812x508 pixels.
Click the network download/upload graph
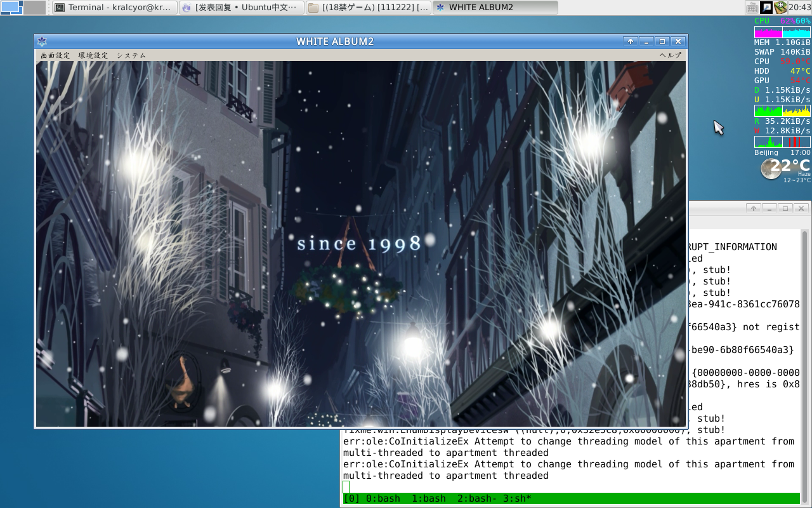point(782,110)
